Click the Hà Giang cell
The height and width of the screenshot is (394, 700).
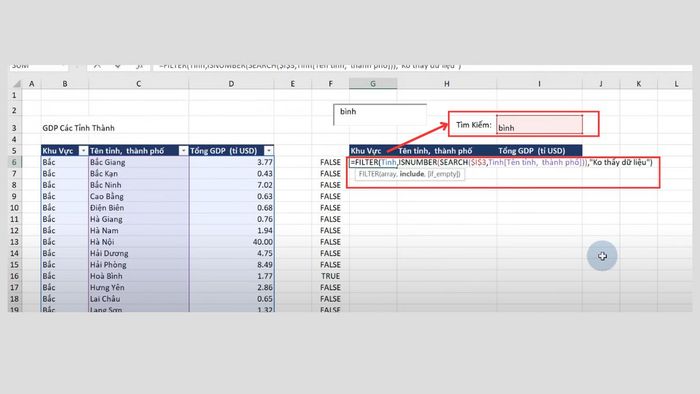coord(138,219)
